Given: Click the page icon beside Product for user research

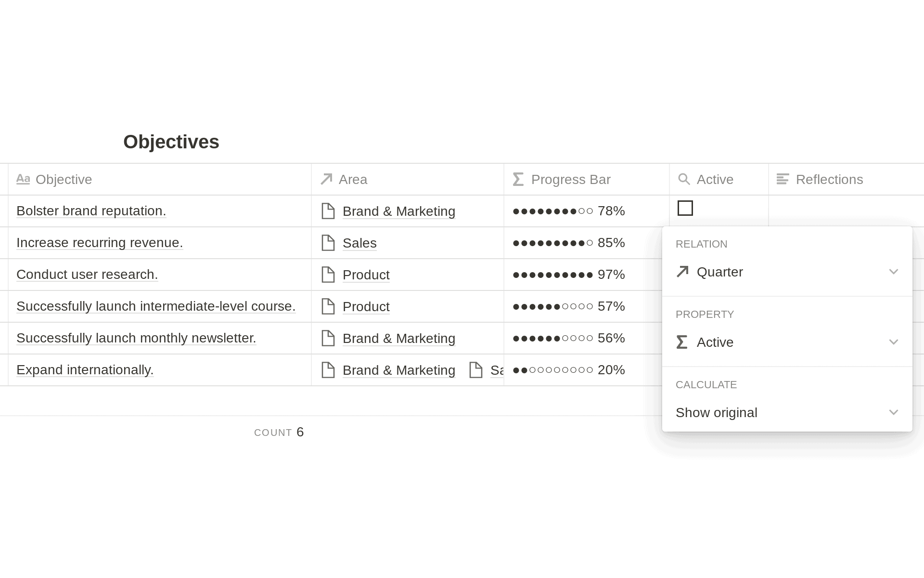Looking at the screenshot, I should pyautogui.click(x=329, y=275).
